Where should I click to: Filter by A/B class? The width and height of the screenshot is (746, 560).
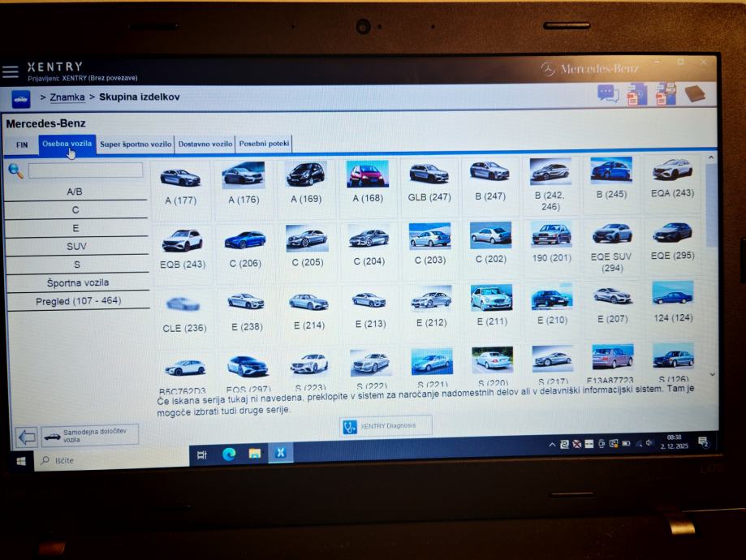click(x=75, y=192)
